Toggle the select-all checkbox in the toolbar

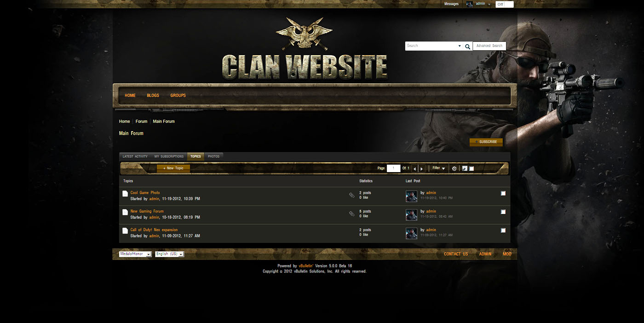[x=471, y=168]
